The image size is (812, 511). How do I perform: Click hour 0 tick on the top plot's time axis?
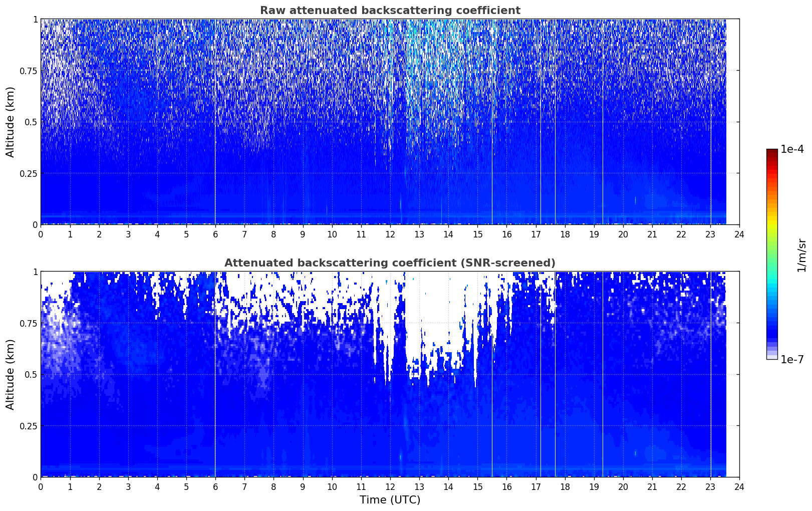click(41, 234)
